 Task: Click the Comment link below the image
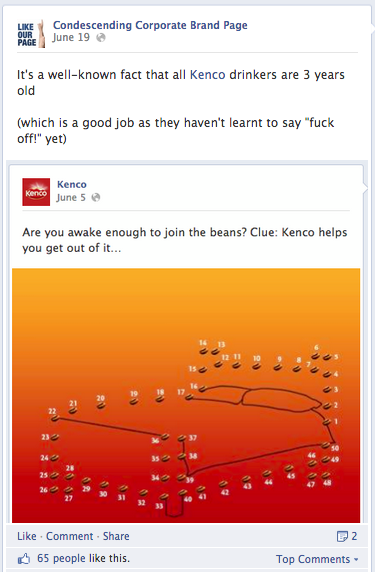[x=69, y=536]
